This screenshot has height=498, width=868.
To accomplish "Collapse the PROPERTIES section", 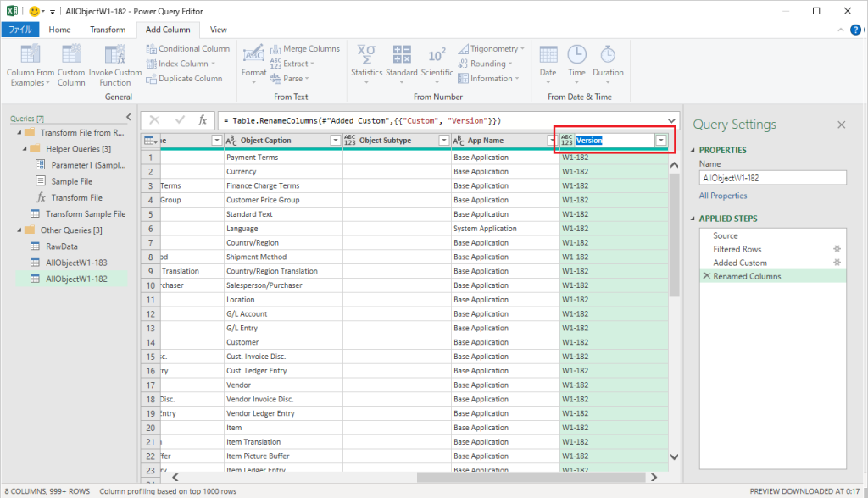I will pos(693,150).
